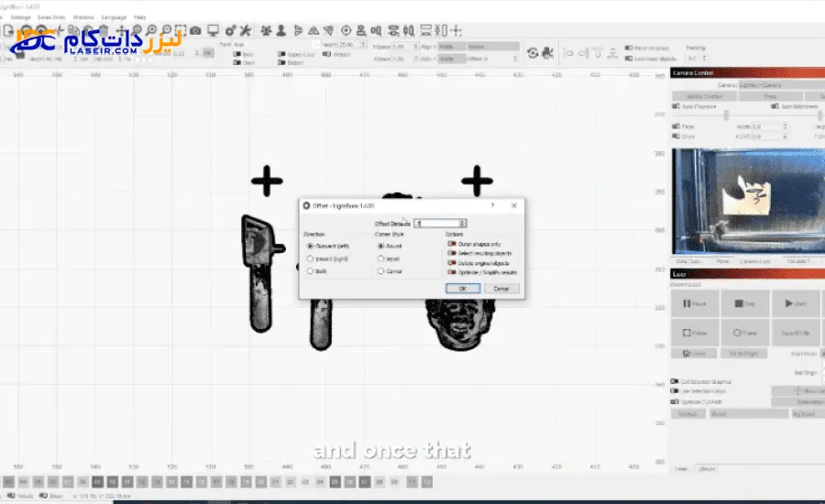This screenshot has height=504, width=825.
Task: Select the first color swatch in the bottom palette
Action: click(8, 481)
